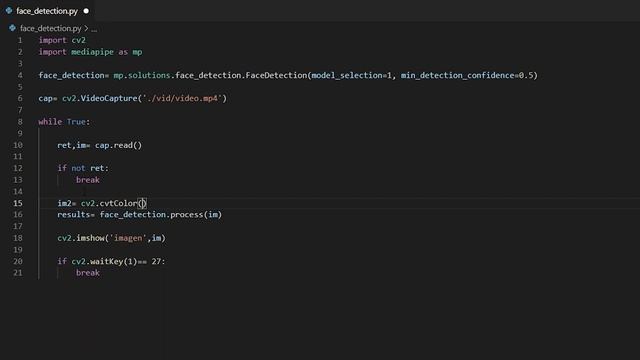This screenshot has width=640, height=360.
Task: Click 'cvtColor' on line 15
Action: (x=118, y=203)
